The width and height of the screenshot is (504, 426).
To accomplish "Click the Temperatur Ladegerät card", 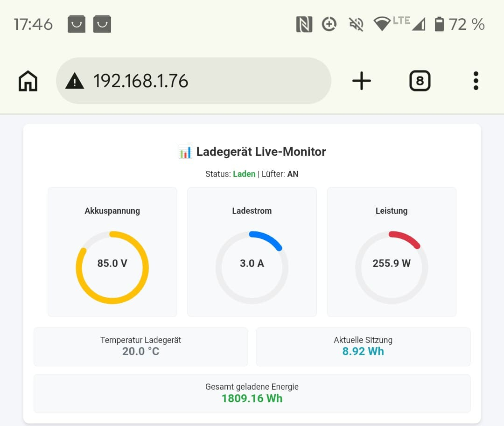I will [141, 347].
